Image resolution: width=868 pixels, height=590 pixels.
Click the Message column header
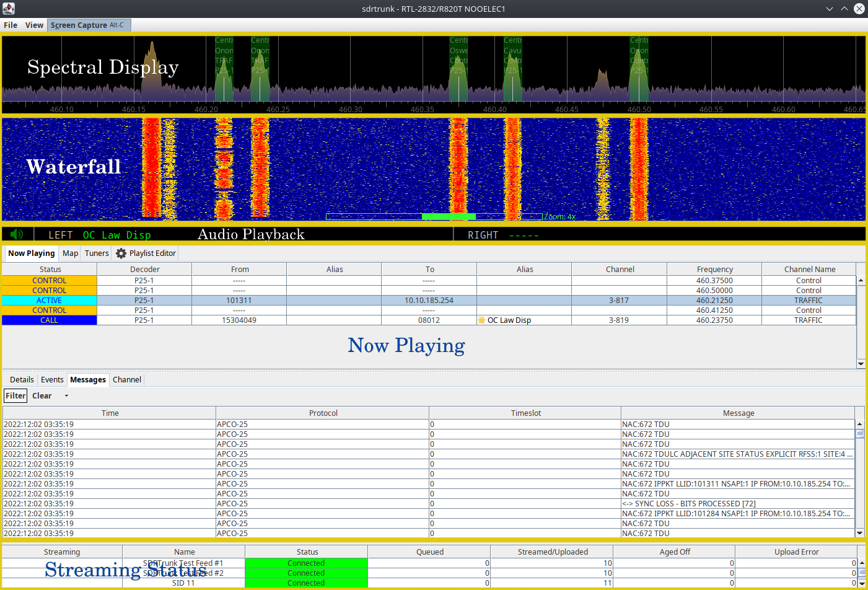739,413
